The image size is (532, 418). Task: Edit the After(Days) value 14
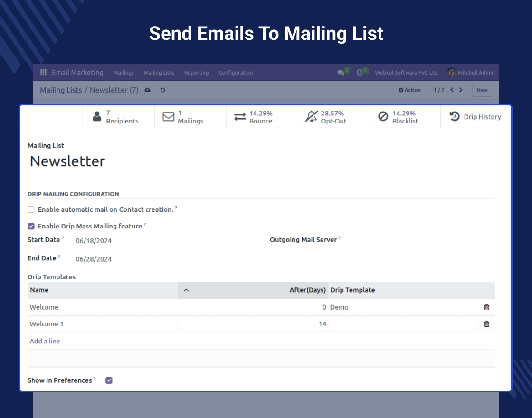pyautogui.click(x=254, y=324)
